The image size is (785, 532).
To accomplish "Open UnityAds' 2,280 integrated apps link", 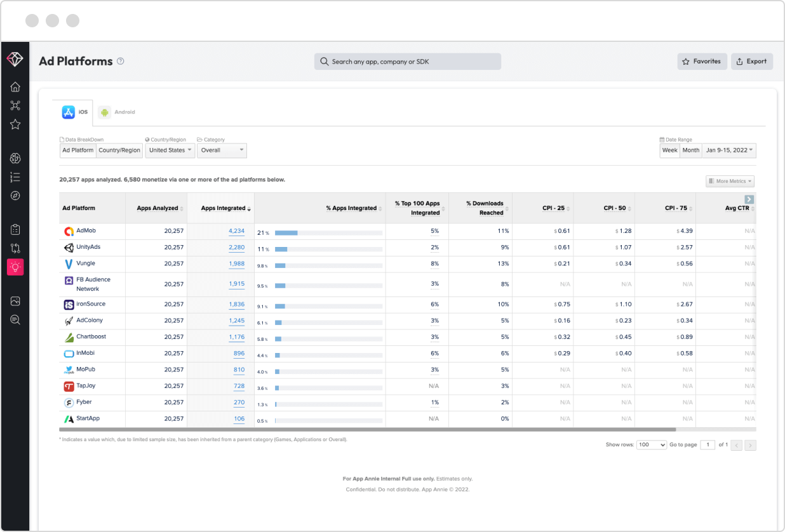I will point(236,248).
